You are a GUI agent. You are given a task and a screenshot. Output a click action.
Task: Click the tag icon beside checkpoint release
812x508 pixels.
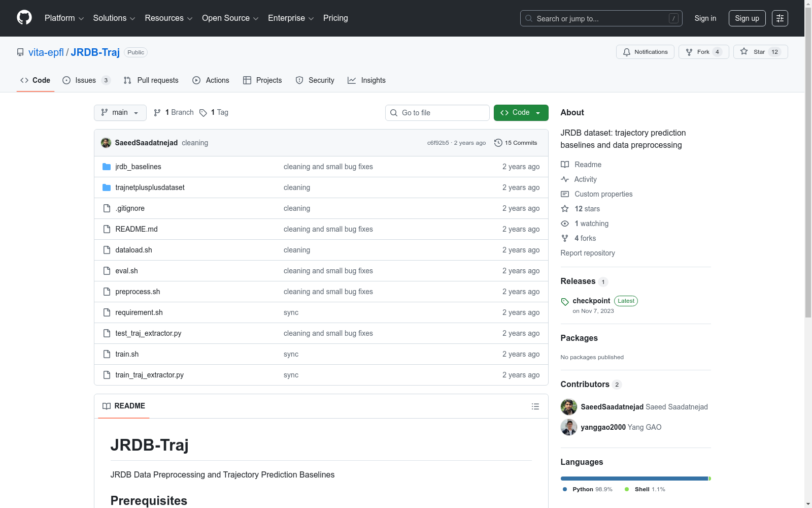click(565, 302)
